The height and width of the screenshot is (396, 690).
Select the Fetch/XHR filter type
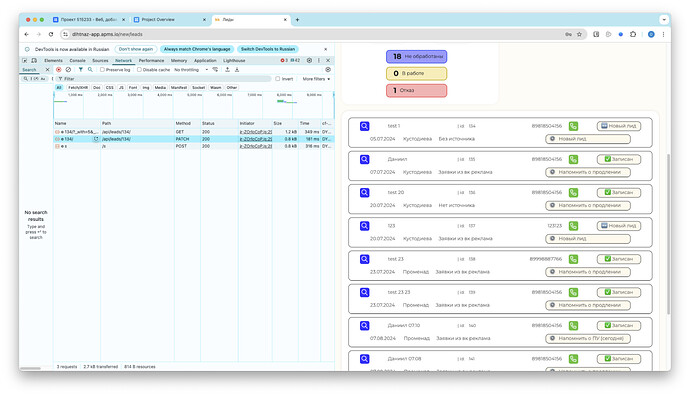78,88
